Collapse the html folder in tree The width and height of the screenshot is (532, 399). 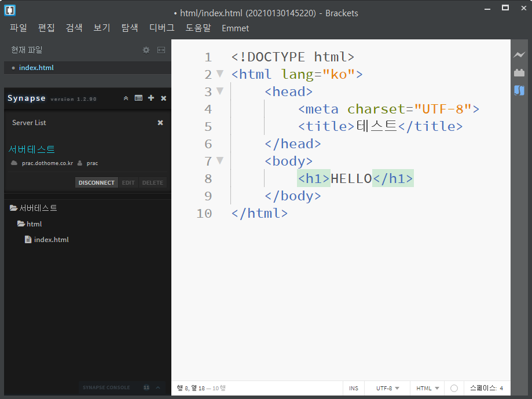pyautogui.click(x=21, y=224)
